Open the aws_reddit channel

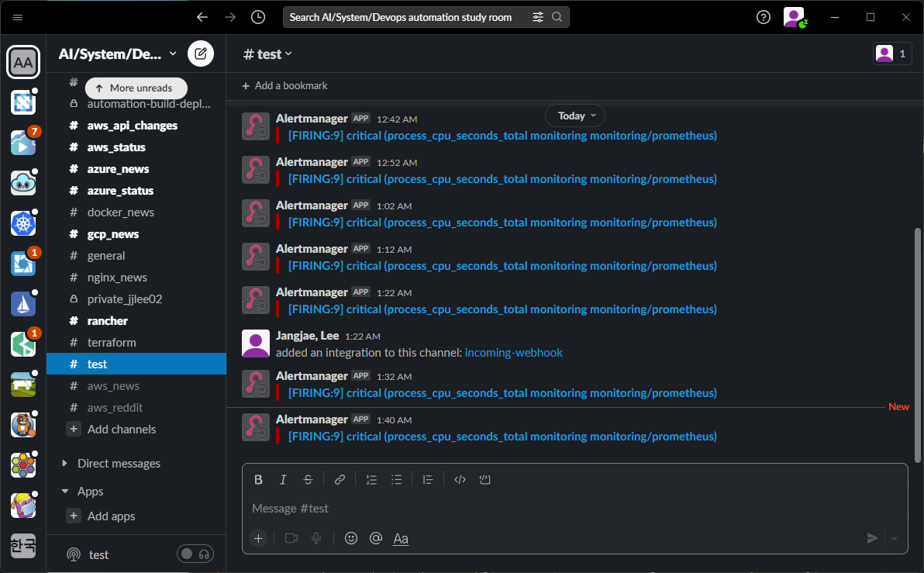[114, 407]
